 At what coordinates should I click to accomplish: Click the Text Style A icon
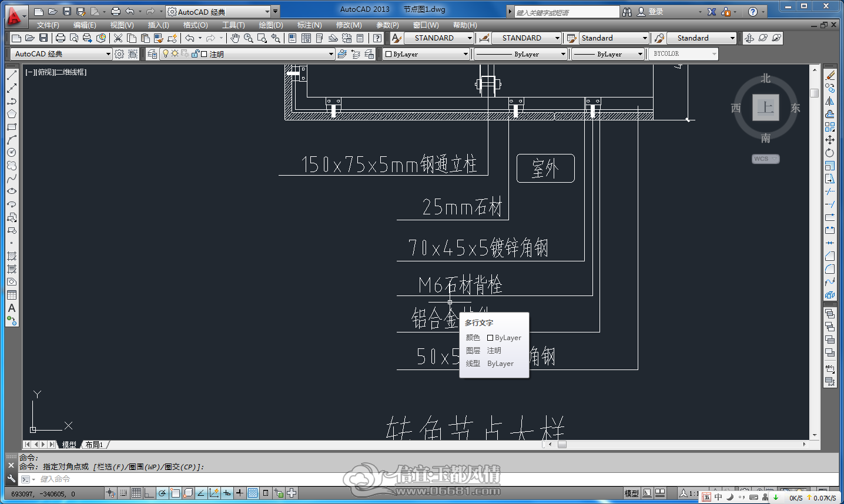point(397,38)
